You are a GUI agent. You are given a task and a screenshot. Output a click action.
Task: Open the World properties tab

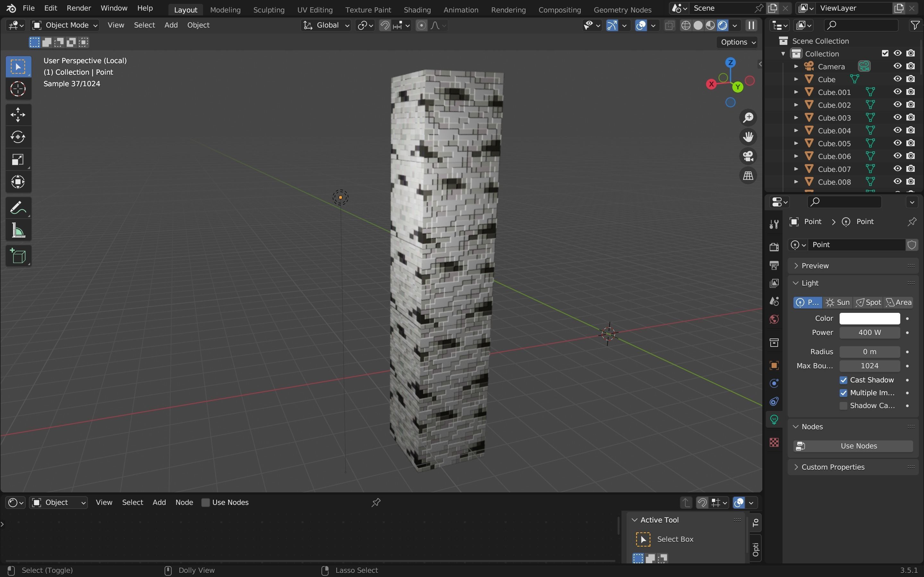[x=774, y=319]
